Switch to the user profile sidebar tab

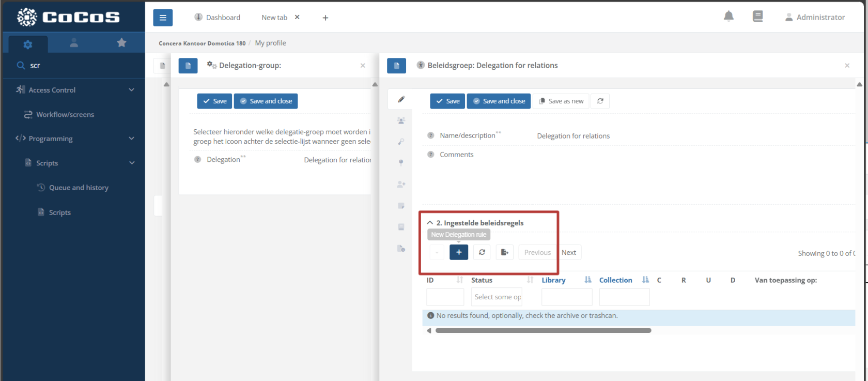(x=74, y=43)
